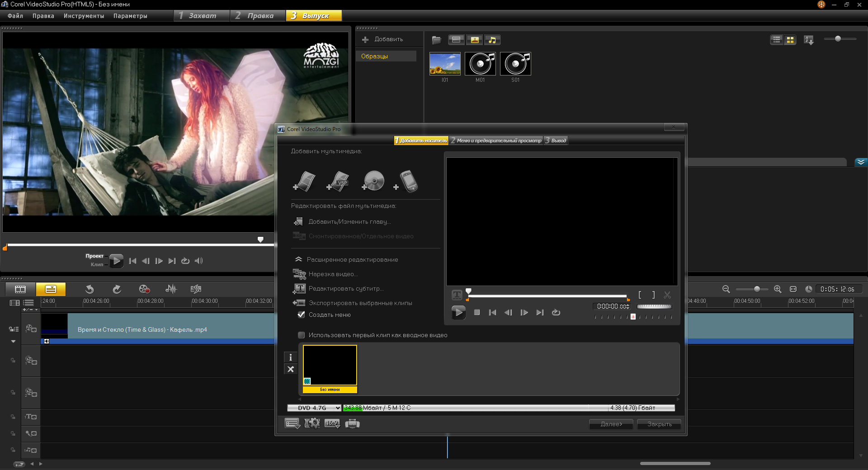The width and height of the screenshot is (868, 470).
Task: Set mark-in with the left bracket
Action: pyautogui.click(x=640, y=295)
